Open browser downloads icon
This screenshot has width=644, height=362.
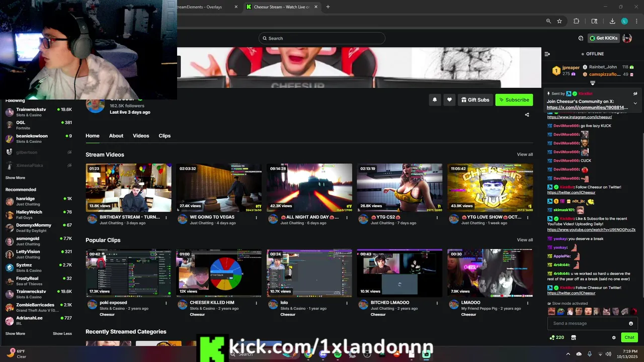(x=612, y=21)
